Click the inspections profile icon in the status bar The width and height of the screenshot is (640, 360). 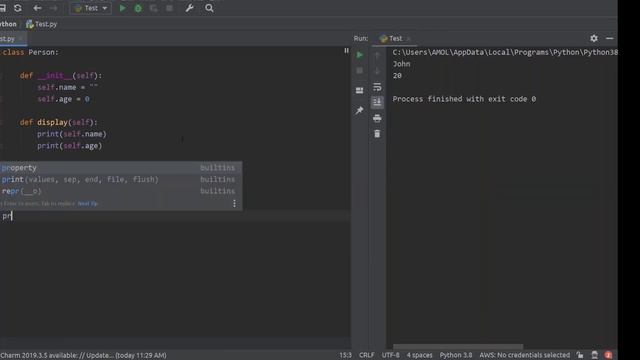(x=594, y=355)
